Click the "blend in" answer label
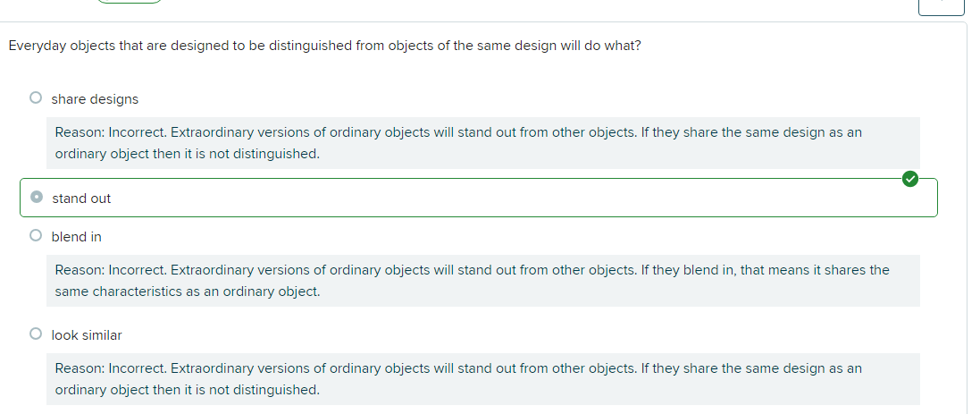The width and height of the screenshot is (980, 414). 77,237
